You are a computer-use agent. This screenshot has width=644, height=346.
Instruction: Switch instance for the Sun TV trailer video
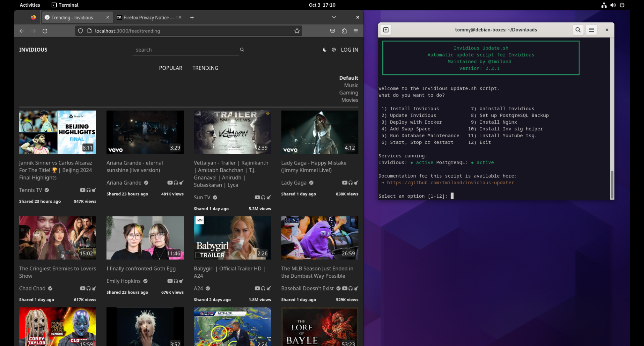[269, 197]
